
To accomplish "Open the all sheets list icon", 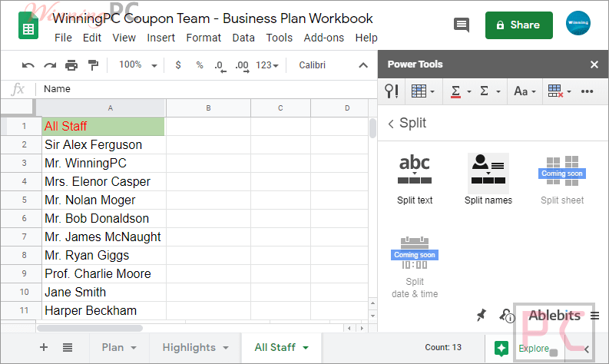I will 68,347.
